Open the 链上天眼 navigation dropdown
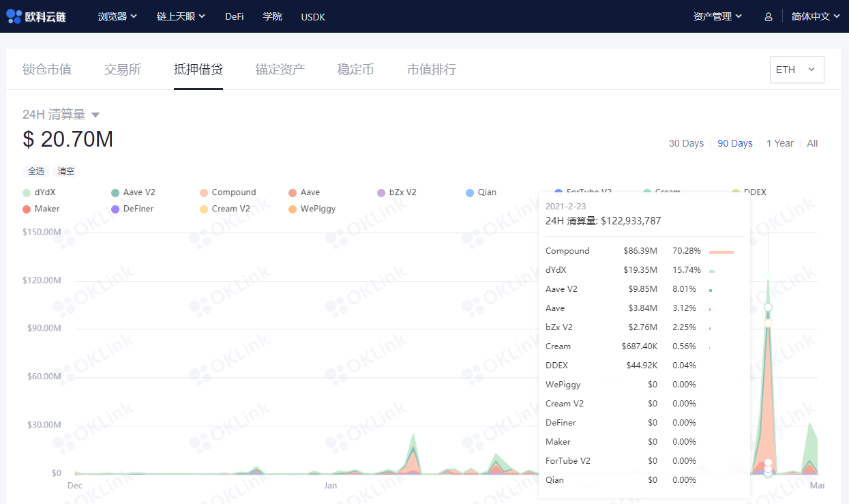The width and height of the screenshot is (849, 504). [x=180, y=16]
